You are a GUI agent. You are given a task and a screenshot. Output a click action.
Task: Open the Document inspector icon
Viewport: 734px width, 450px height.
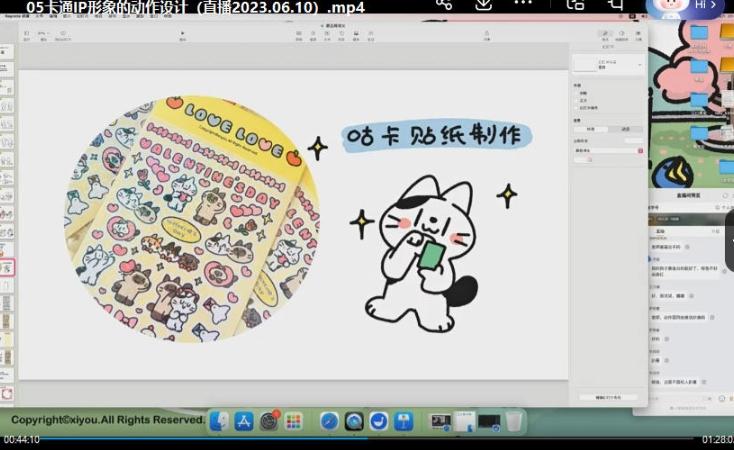(638, 35)
